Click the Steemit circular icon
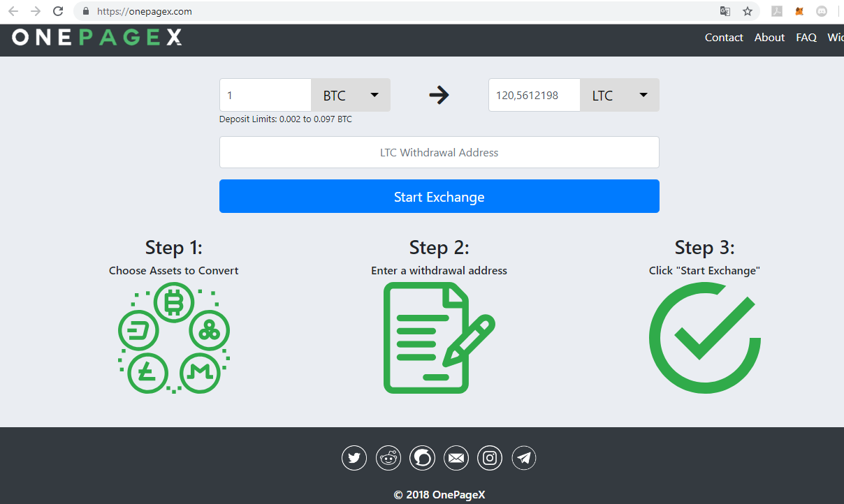This screenshot has width=844, height=504. pos(423,458)
